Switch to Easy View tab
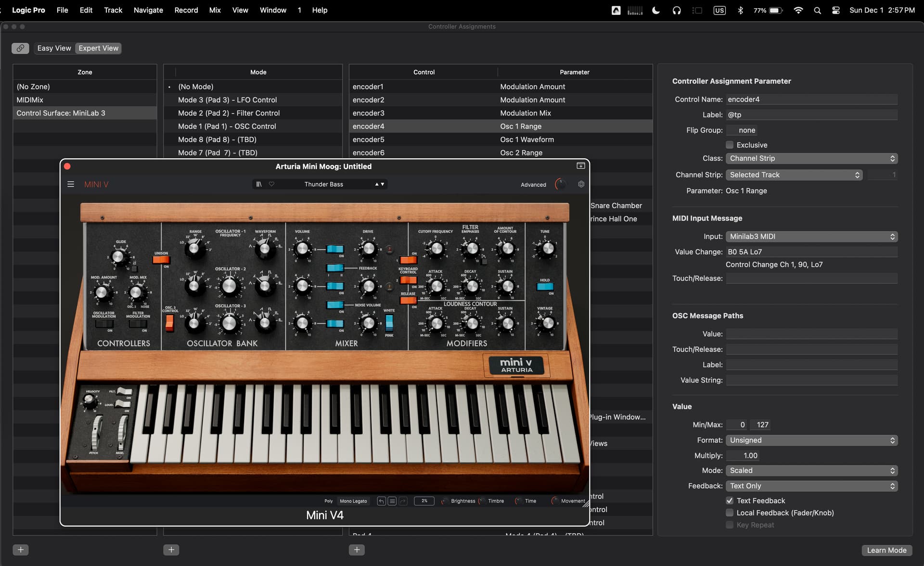This screenshot has width=924, height=566. coord(54,48)
